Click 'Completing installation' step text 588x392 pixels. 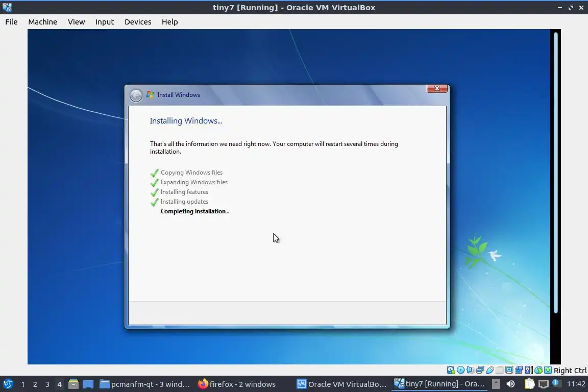(194, 211)
